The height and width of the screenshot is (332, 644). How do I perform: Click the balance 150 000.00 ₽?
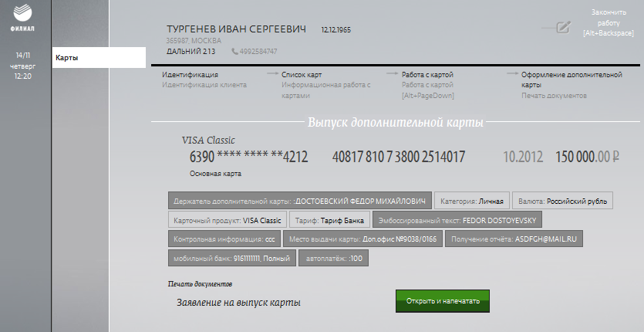[x=588, y=157]
